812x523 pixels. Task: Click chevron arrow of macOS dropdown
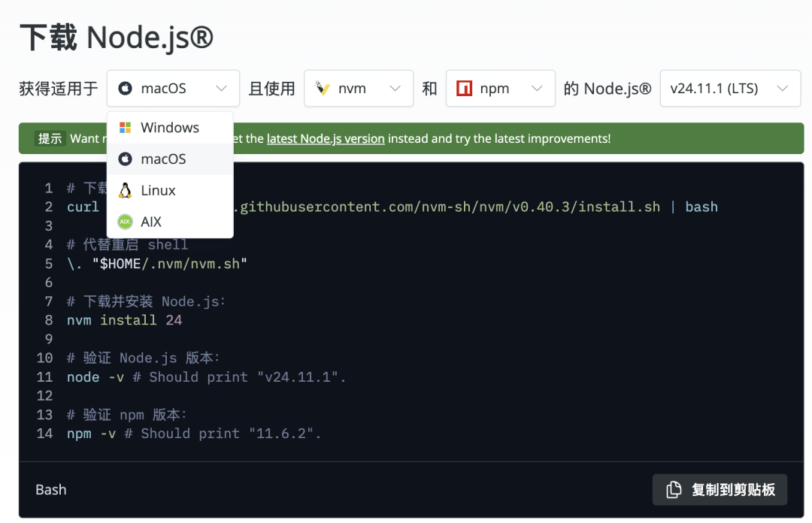(x=221, y=89)
